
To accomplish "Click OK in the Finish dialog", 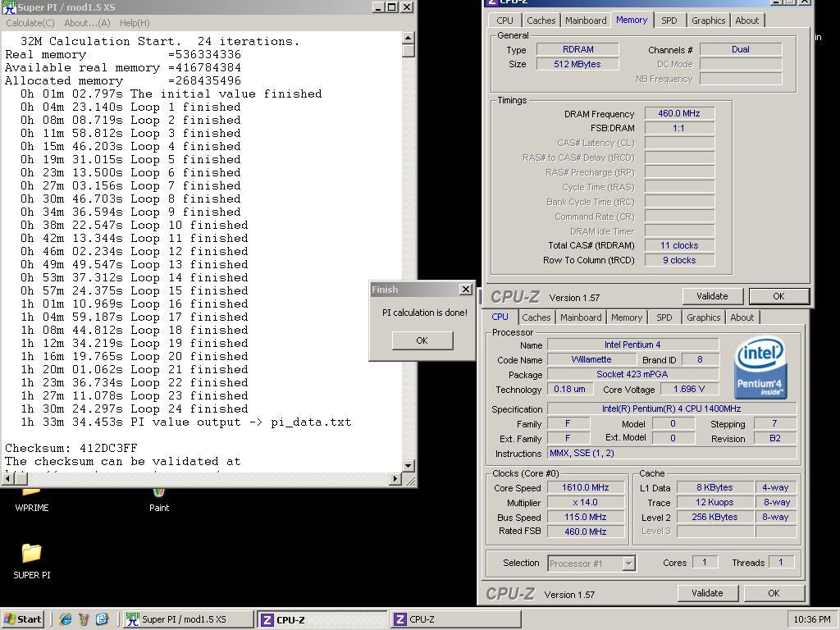I will (x=422, y=340).
